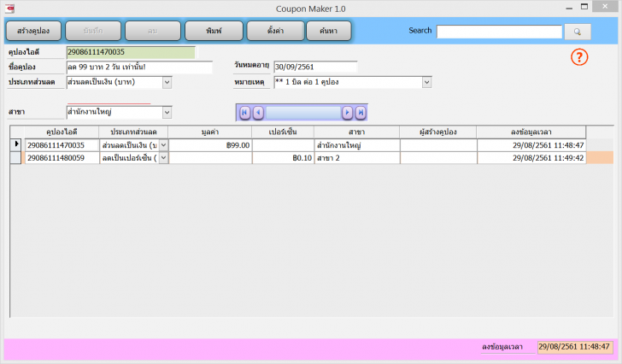Click the สร้างคูปอง button
The height and width of the screenshot is (364, 622).
[x=33, y=31]
